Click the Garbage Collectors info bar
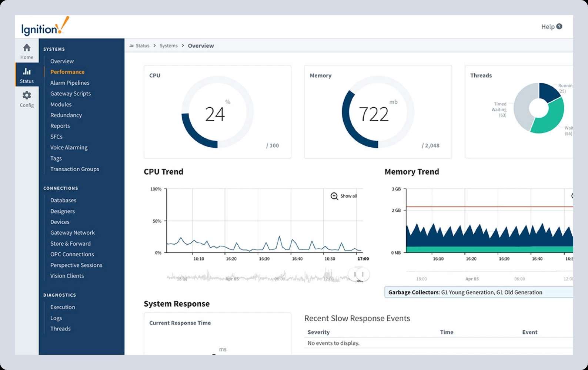 point(479,292)
